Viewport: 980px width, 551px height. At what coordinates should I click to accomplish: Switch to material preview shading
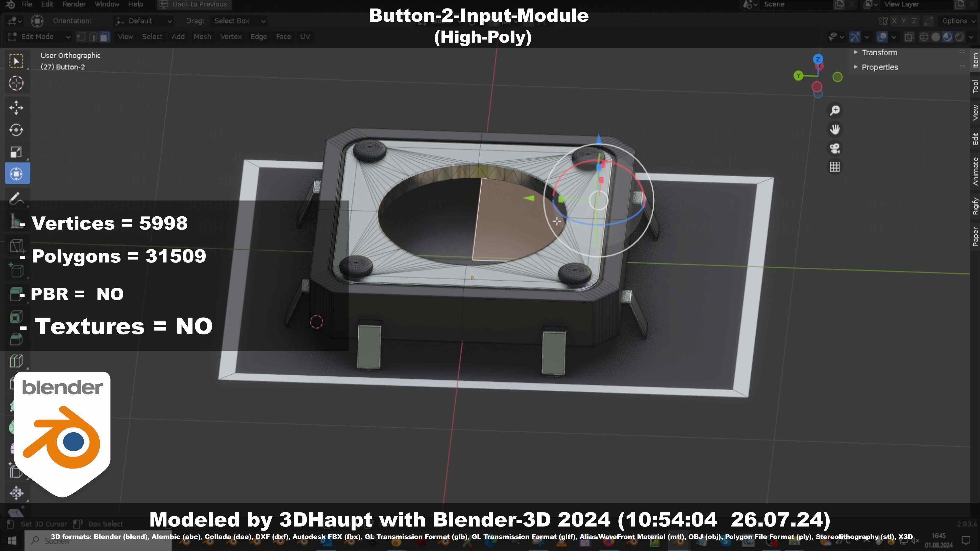[x=947, y=37]
